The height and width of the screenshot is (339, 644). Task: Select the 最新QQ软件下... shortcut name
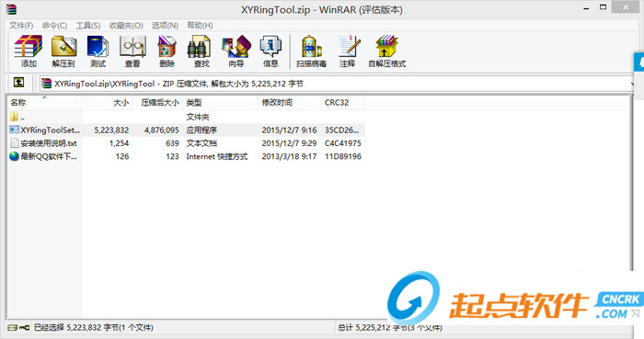[x=49, y=156]
